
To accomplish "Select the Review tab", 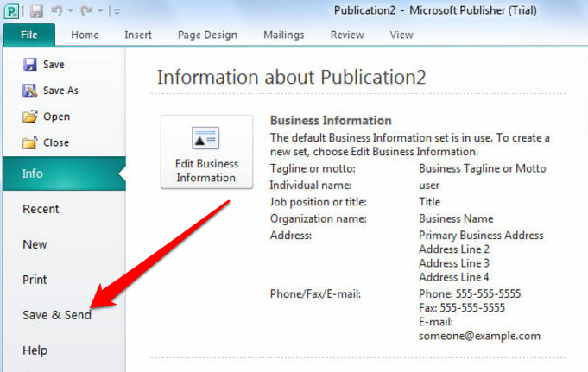I will [x=347, y=35].
